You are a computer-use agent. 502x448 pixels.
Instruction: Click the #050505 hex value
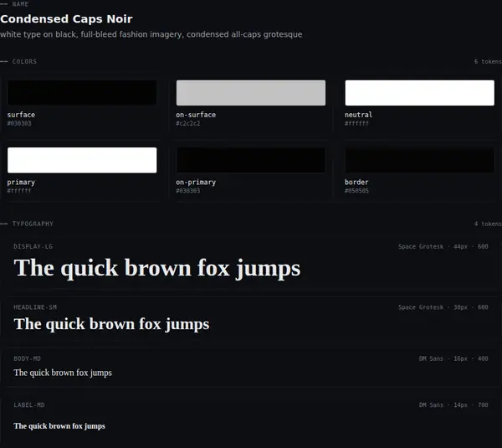[356, 191]
